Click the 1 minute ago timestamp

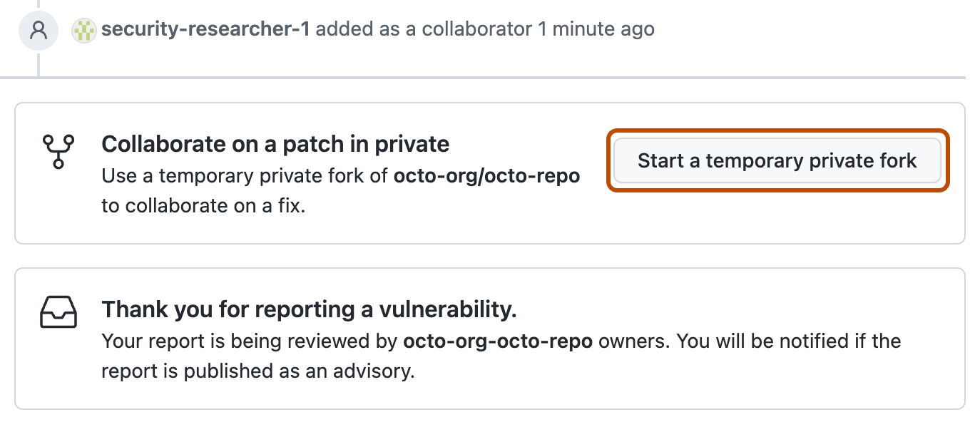[x=596, y=29]
